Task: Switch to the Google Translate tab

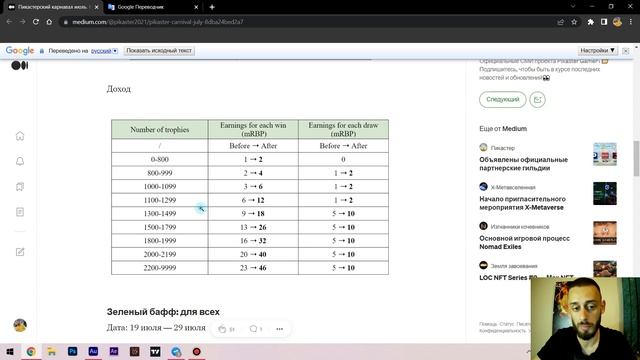Action: coord(141,7)
